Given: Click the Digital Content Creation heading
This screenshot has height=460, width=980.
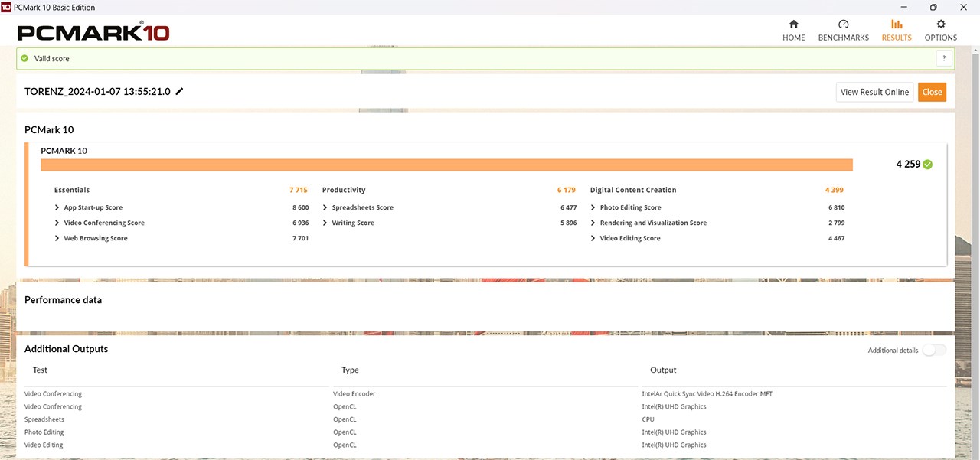Looking at the screenshot, I should click(633, 190).
